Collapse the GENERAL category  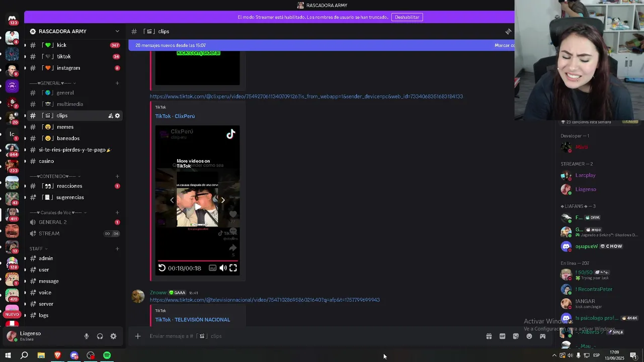53,83
